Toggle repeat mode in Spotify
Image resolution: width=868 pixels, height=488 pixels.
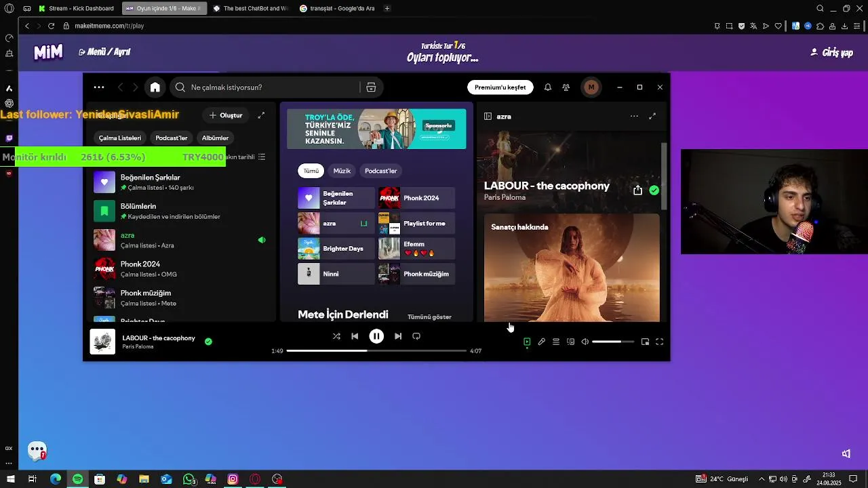[x=416, y=336]
